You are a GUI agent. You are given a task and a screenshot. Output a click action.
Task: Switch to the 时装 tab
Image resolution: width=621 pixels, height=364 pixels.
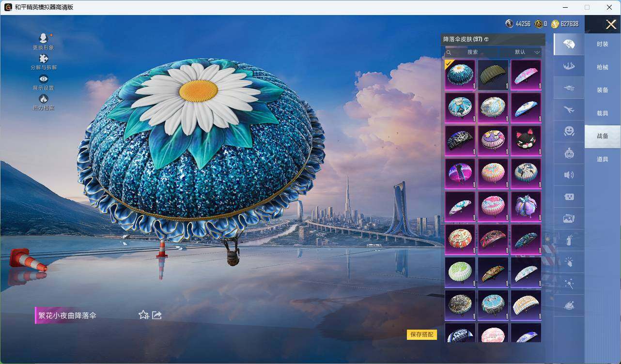tap(603, 44)
